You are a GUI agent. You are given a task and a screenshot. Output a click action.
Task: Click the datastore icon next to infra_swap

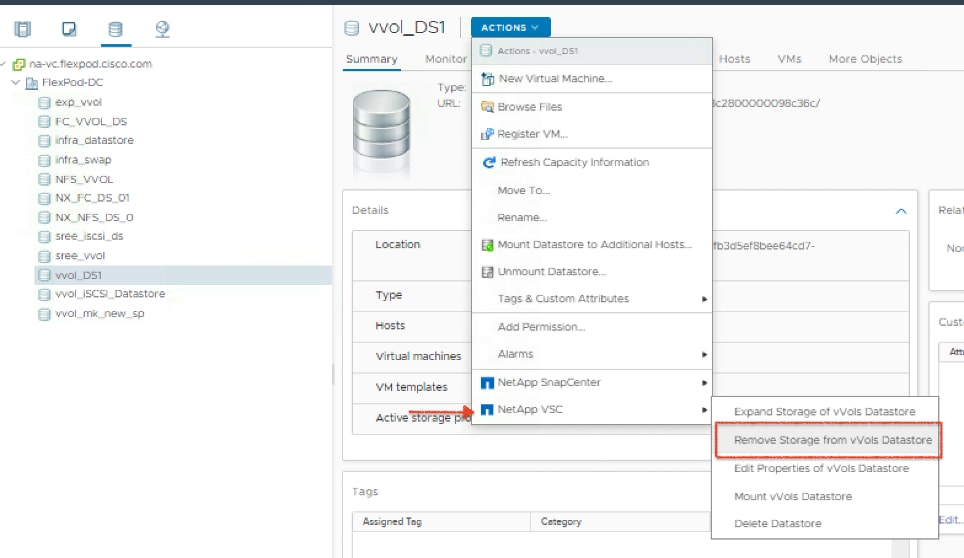[44, 160]
